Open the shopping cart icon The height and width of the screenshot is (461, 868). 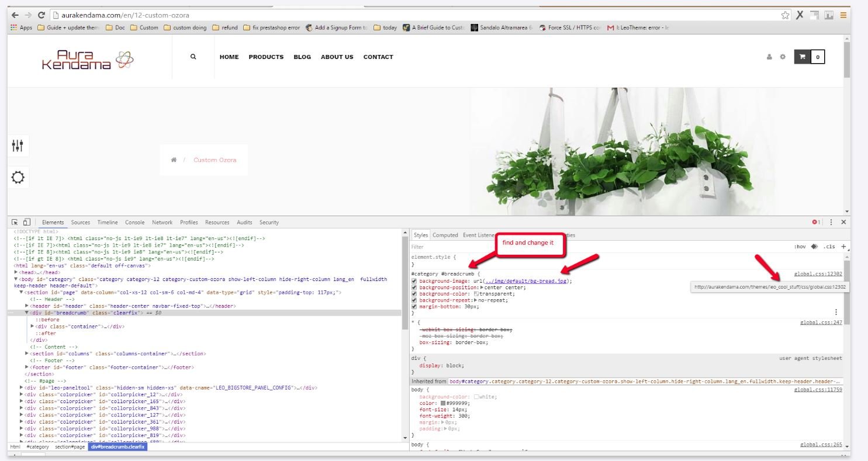[x=802, y=57]
